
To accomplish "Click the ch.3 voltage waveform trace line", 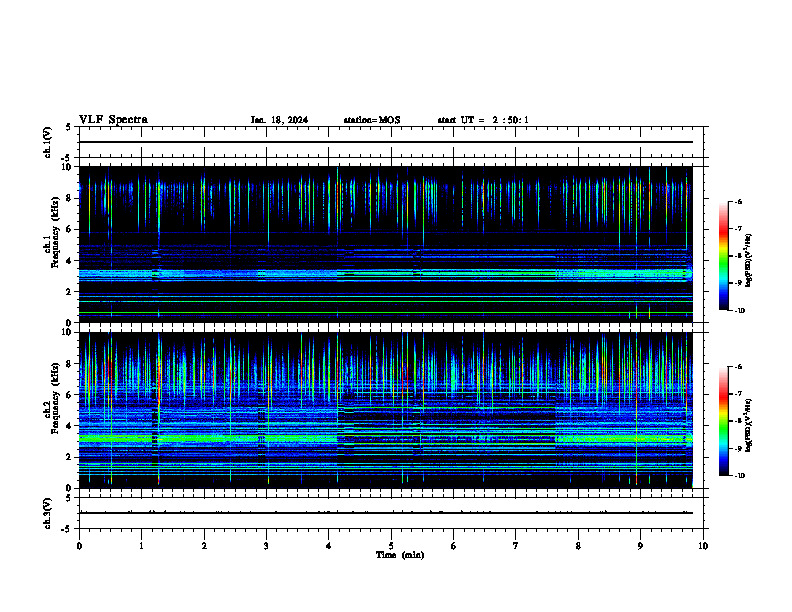I will click(x=386, y=513).
